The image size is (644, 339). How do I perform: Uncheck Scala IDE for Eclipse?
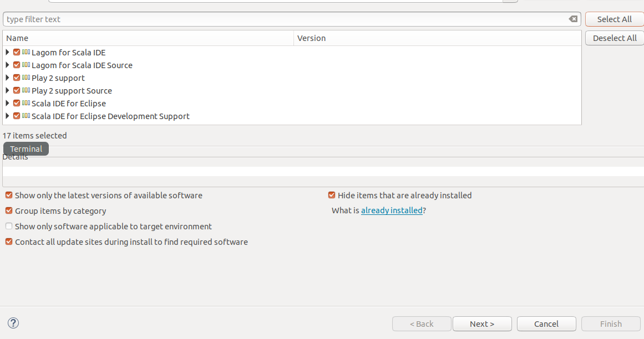[x=17, y=103]
